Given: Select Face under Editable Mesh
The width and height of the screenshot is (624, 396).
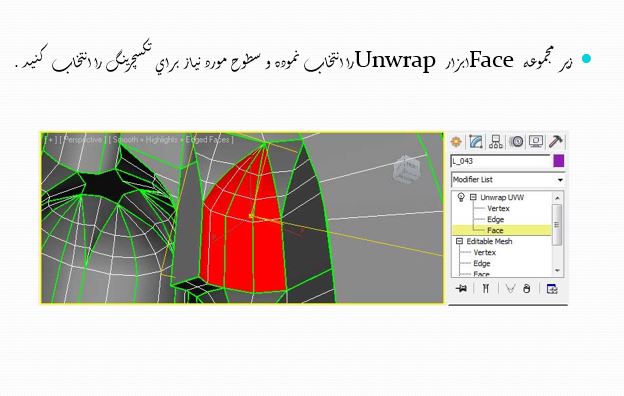Looking at the screenshot, I should tap(481, 274).
